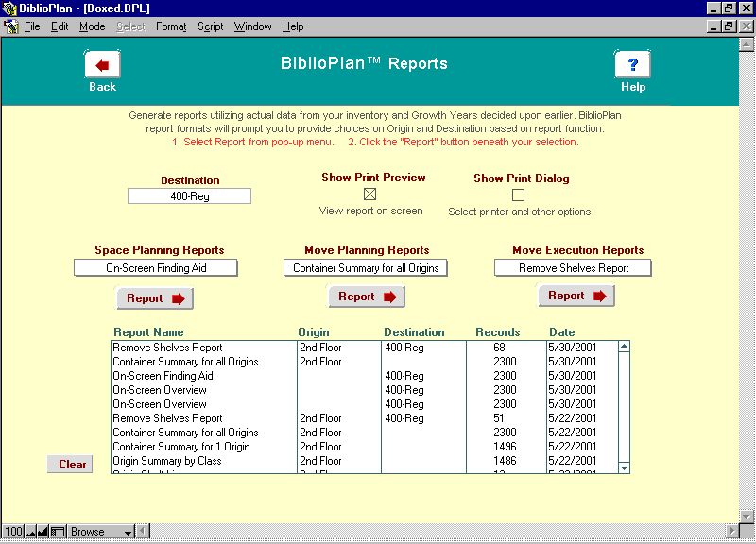This screenshot has width=756, height=544.
Task: Click the report list vertical scrollbar track
Action: click(x=624, y=407)
